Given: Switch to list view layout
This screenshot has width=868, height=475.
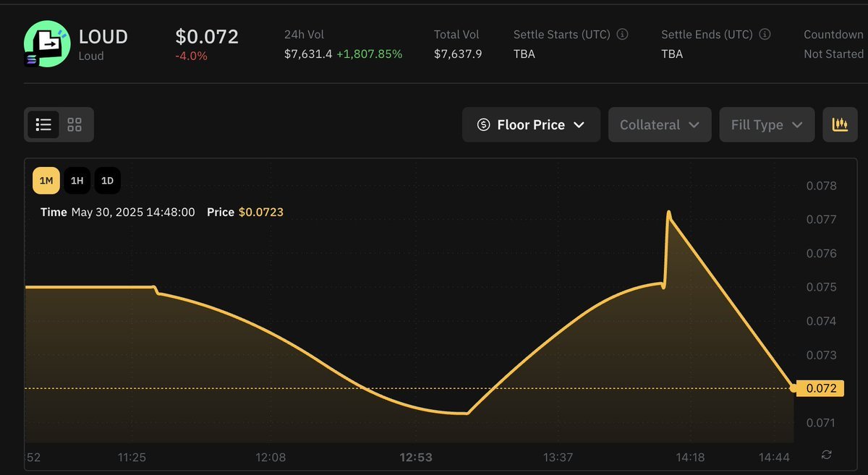Looking at the screenshot, I should point(43,124).
